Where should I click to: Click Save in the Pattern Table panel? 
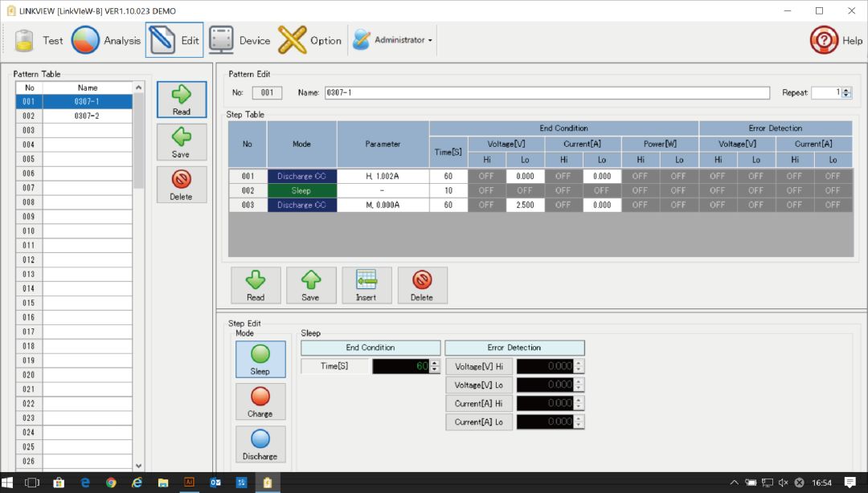point(182,142)
